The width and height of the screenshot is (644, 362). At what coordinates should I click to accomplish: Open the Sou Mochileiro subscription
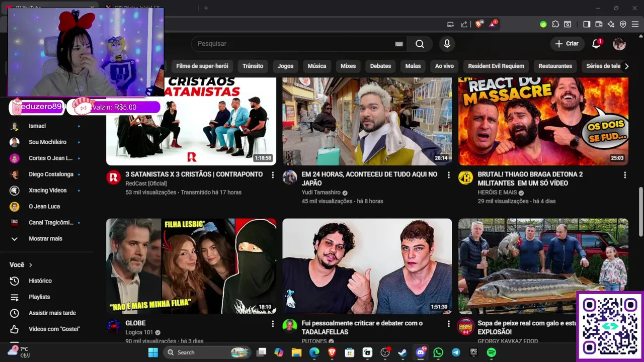(x=46, y=142)
